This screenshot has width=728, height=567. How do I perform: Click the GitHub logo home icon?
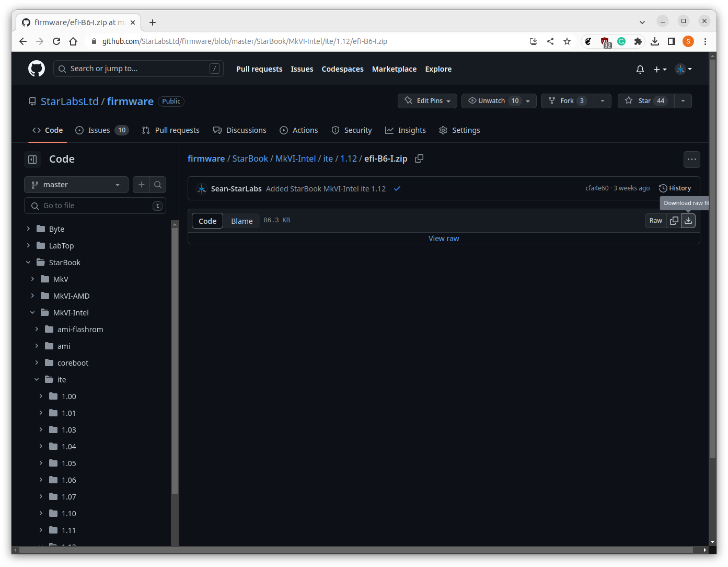pos(37,69)
